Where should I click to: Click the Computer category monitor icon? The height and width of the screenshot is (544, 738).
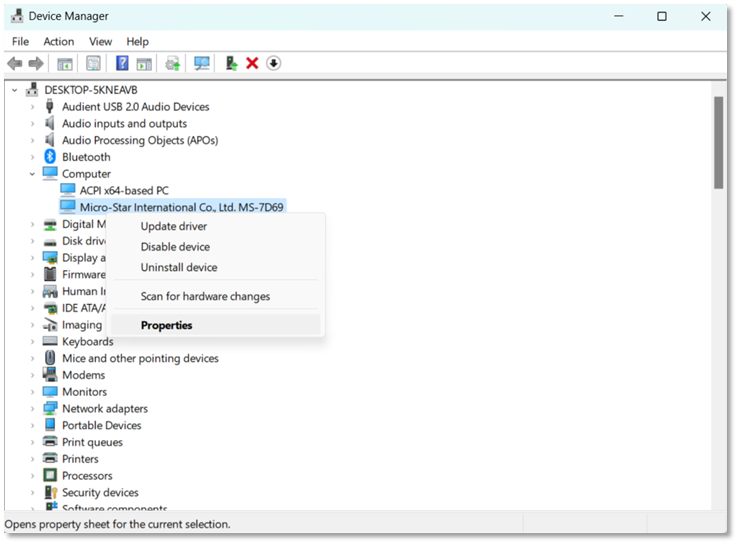click(50, 173)
